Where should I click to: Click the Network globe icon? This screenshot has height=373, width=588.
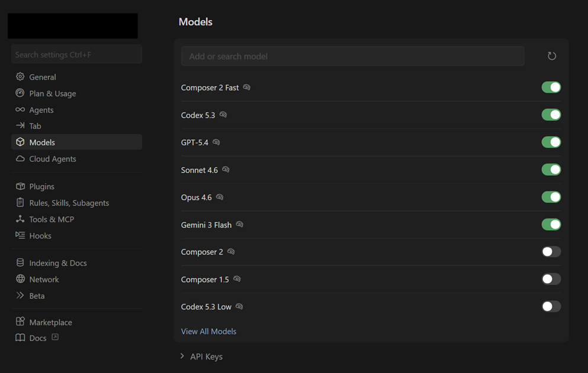(20, 279)
